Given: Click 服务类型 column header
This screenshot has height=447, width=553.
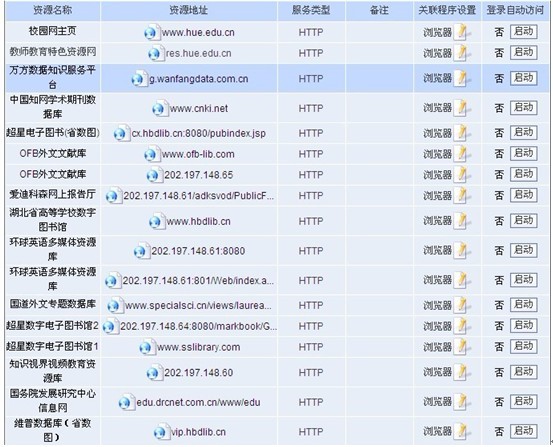Looking at the screenshot, I should pyautogui.click(x=311, y=10).
